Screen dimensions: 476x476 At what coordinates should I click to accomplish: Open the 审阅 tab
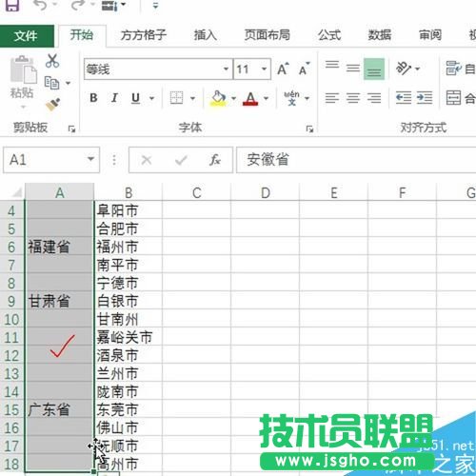[430, 35]
